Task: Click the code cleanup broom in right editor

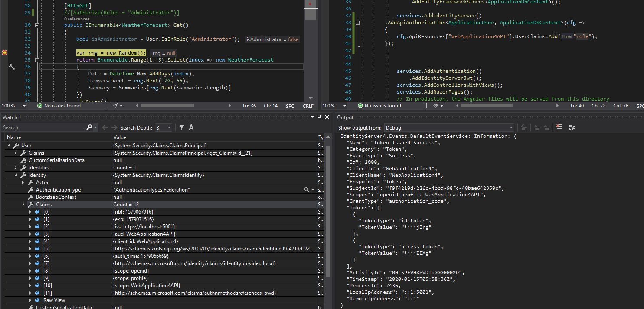Action: [435, 106]
